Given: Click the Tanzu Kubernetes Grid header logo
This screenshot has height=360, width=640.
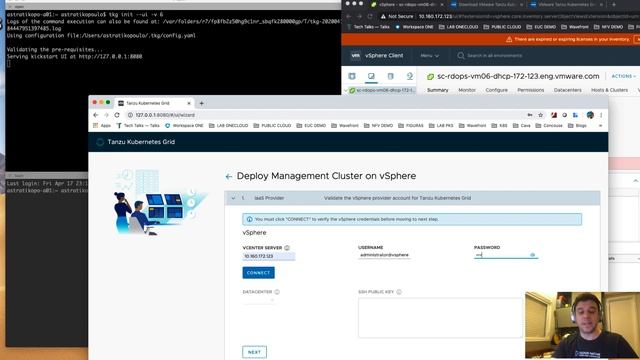Looking at the screenshot, I should pos(100,142).
